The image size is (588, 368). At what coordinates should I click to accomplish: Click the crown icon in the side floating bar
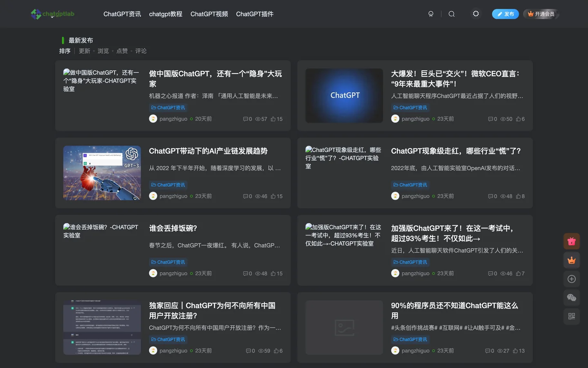pos(572,260)
